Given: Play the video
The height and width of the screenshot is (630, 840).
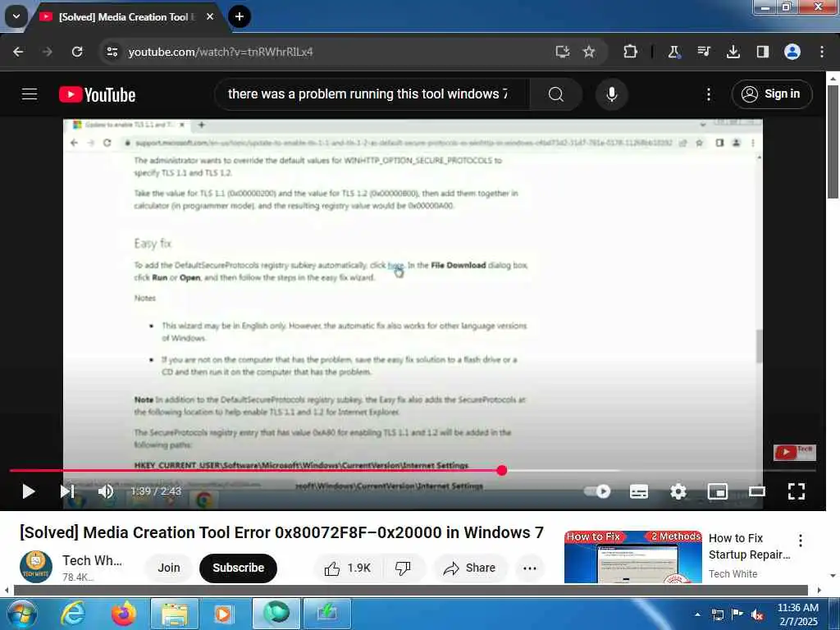Looking at the screenshot, I should (29, 491).
